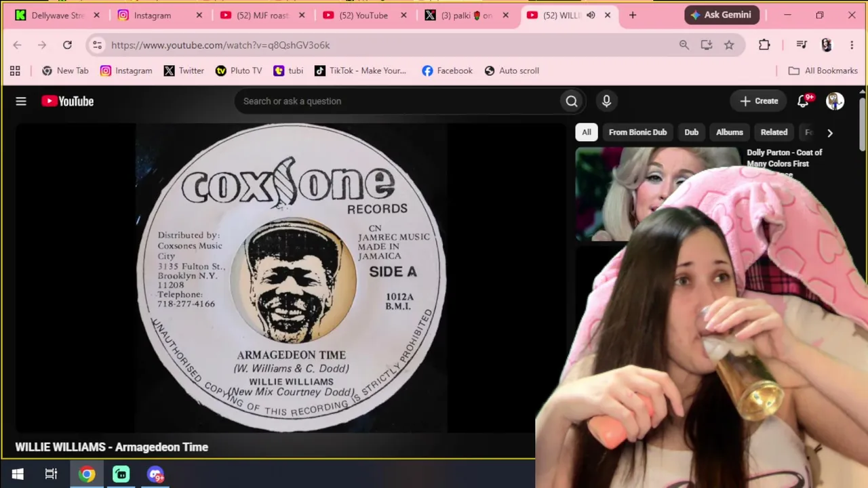This screenshot has height=488, width=868.
Task: Click the video title WILLIE WILLIAMS - Armagedeon Time
Action: (x=112, y=447)
